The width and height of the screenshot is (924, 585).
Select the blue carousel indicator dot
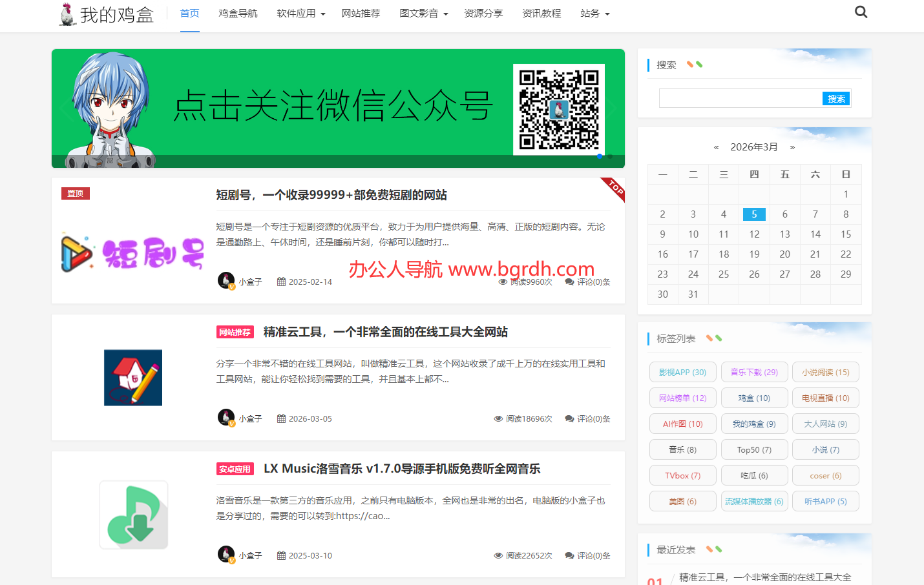[x=600, y=156]
